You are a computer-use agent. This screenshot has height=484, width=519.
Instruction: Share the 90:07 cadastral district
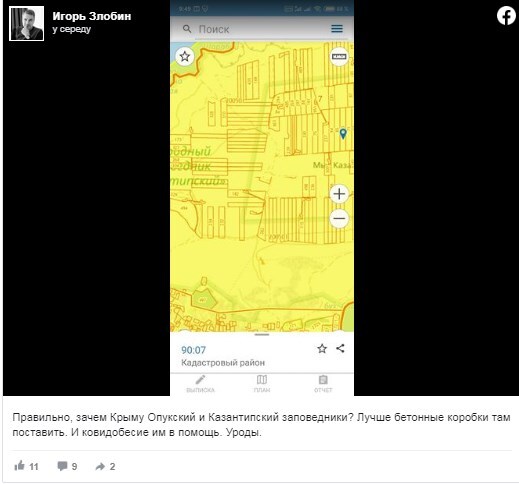[340, 348]
